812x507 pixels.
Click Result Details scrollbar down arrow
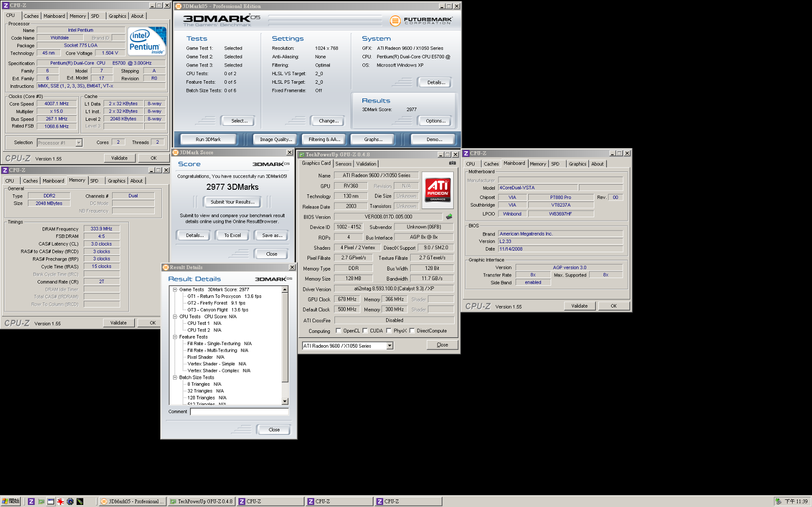tap(285, 401)
